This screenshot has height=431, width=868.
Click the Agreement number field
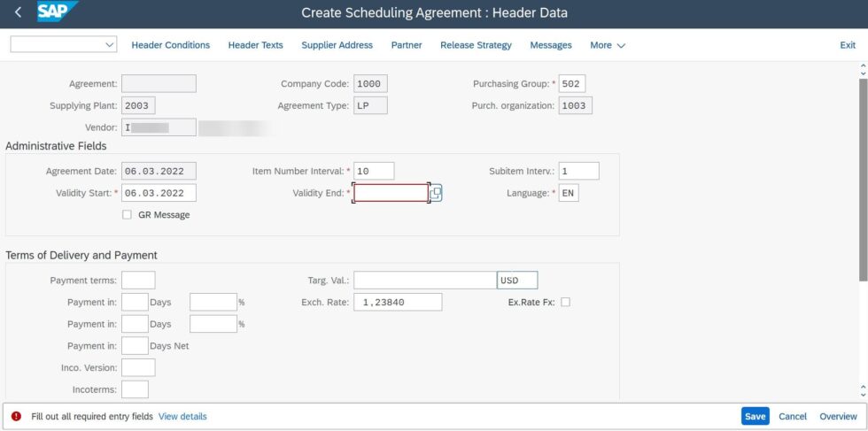(x=159, y=83)
